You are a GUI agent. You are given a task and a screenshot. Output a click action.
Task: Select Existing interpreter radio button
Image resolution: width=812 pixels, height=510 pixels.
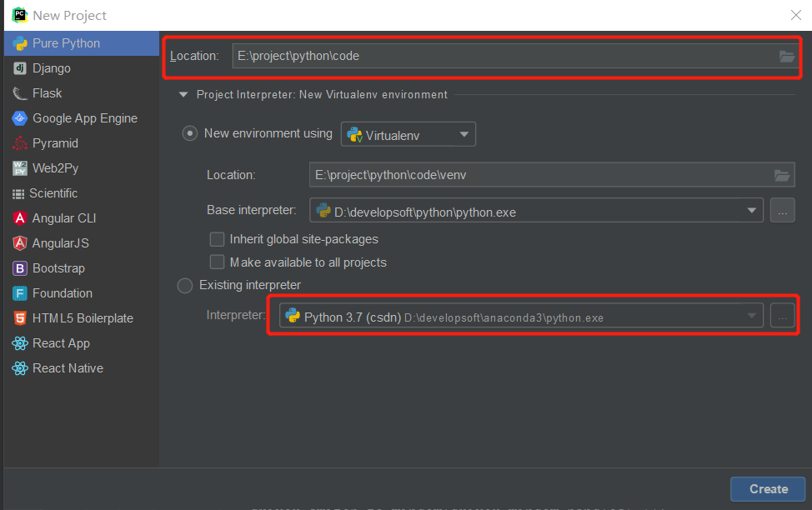[x=185, y=286]
